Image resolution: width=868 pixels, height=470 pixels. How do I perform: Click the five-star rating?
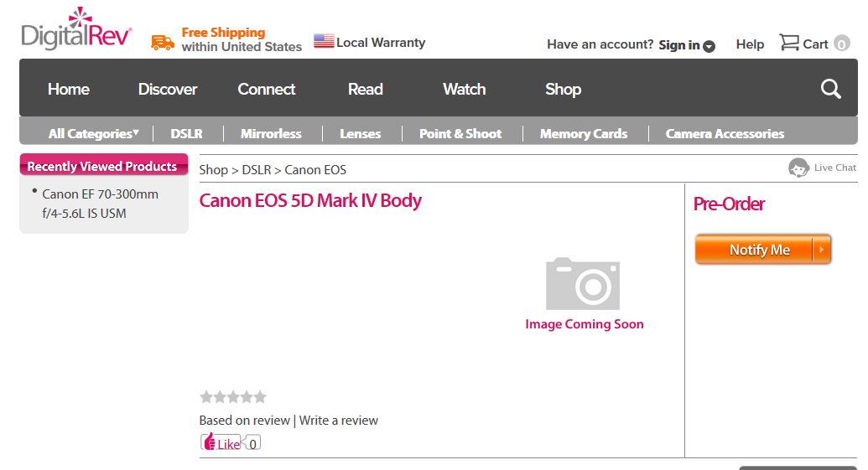(233, 396)
